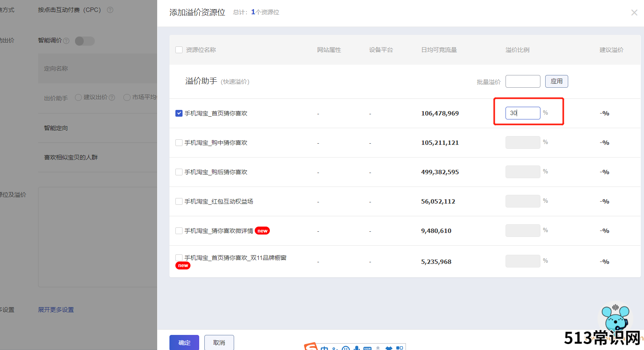644x350 pixels.
Task: Click the 日均可竞流量 column header
Action: click(x=439, y=50)
